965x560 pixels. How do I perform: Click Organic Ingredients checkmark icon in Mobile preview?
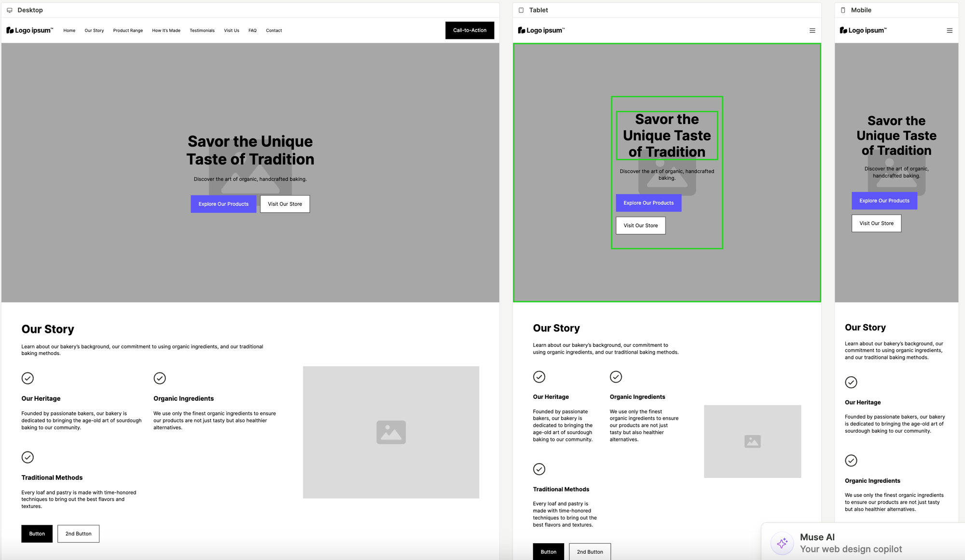[851, 461]
